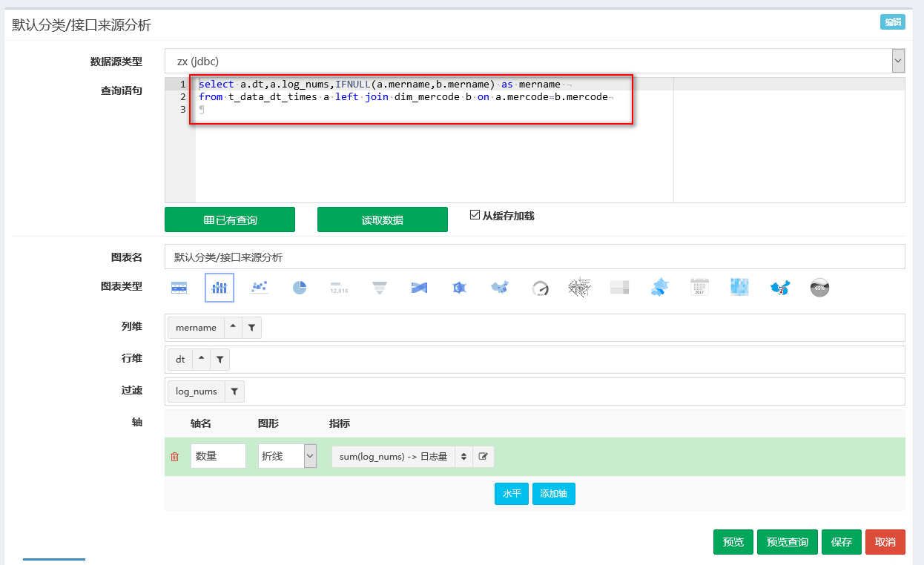Click the 保存 save button
The image size is (924, 565).
[841, 542]
